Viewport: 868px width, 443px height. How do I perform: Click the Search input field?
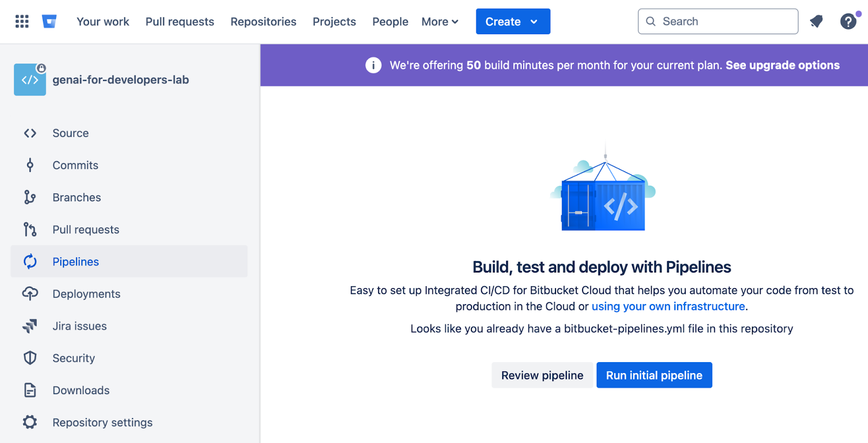tap(724, 22)
